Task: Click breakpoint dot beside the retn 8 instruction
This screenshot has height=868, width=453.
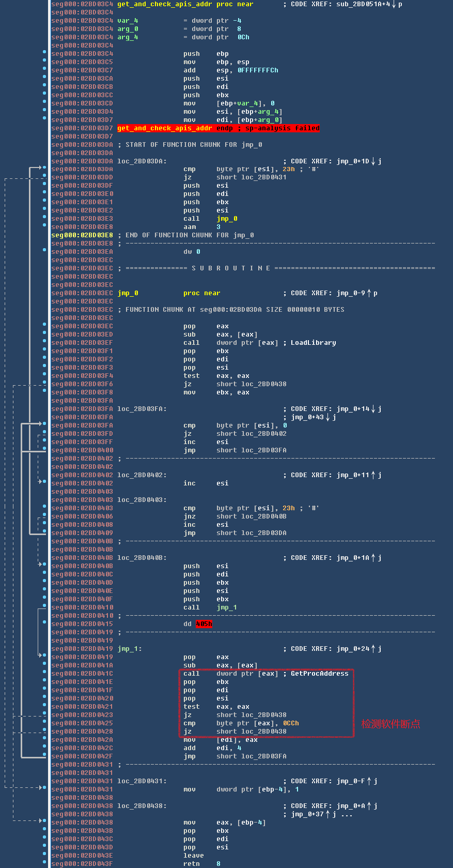Action: [x=44, y=863]
